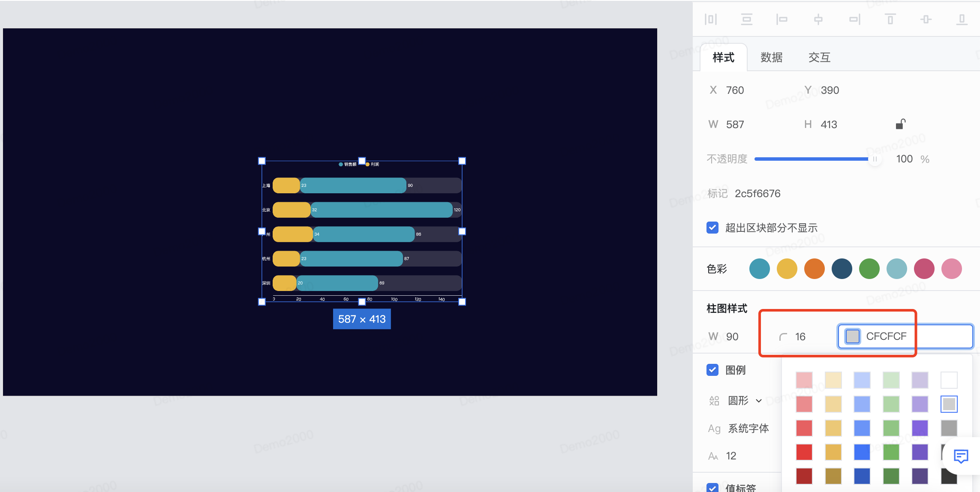Pick the vivid purple palette swatch
This screenshot has width=980, height=492.
[920, 428]
